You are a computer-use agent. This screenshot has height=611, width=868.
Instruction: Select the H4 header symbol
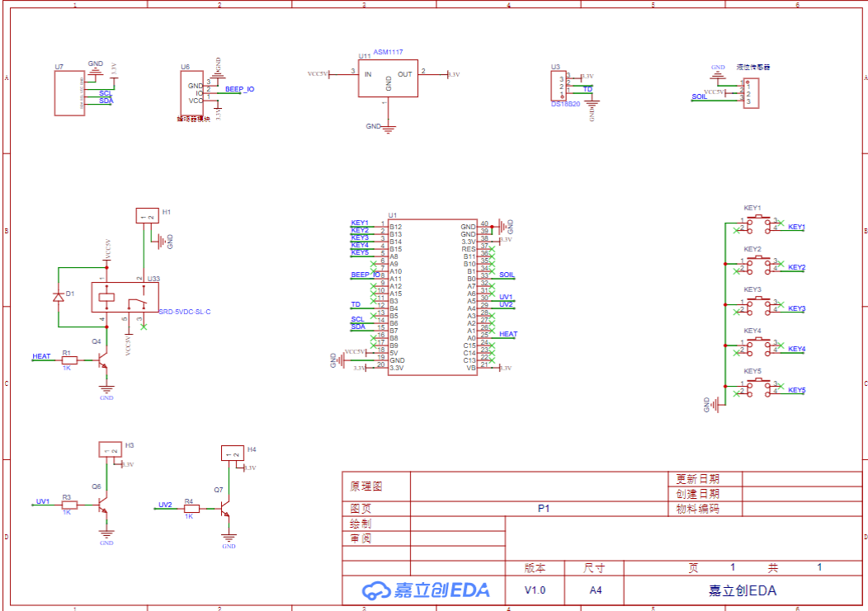(233, 454)
